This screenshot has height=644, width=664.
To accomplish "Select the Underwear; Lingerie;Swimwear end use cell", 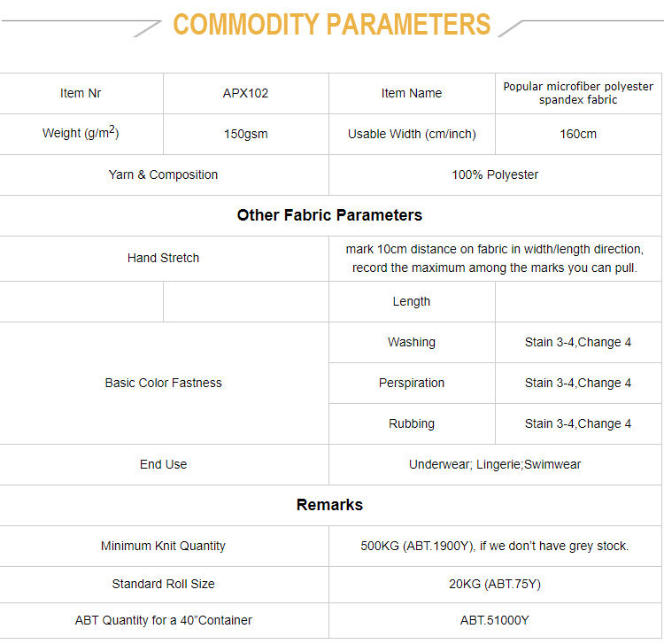I will tap(495, 464).
